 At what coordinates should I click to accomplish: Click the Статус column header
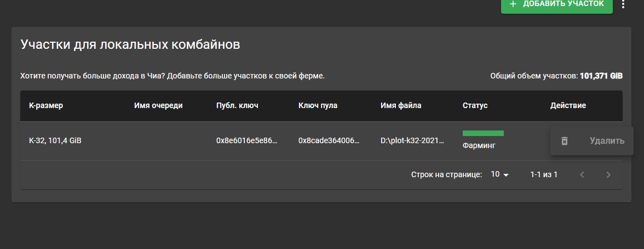pos(475,105)
